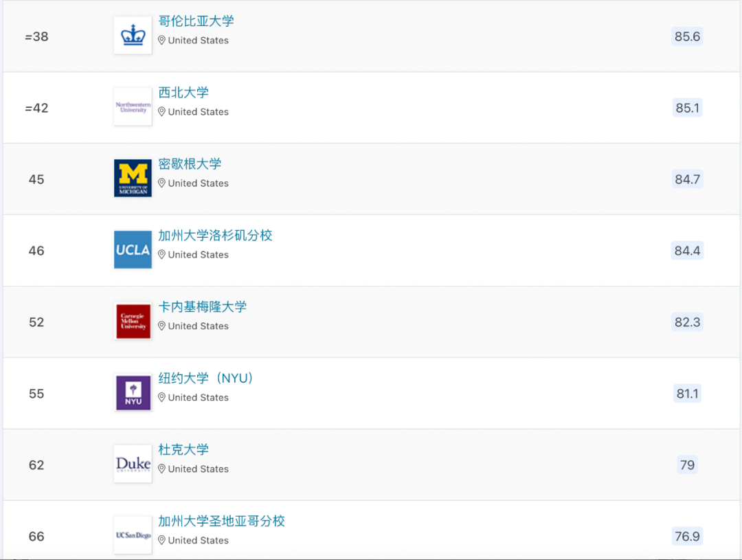Open the UCLA logo thumbnail
The height and width of the screenshot is (560, 742).
click(x=133, y=250)
